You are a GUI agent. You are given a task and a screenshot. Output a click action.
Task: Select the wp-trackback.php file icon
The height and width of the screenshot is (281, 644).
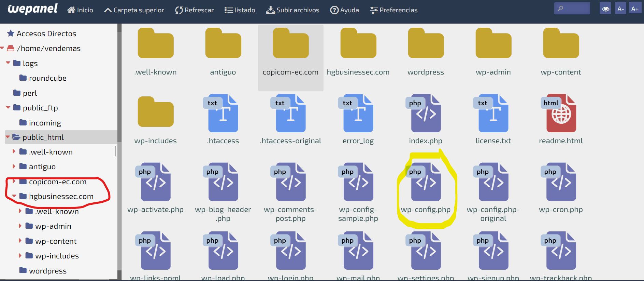pyautogui.click(x=559, y=251)
